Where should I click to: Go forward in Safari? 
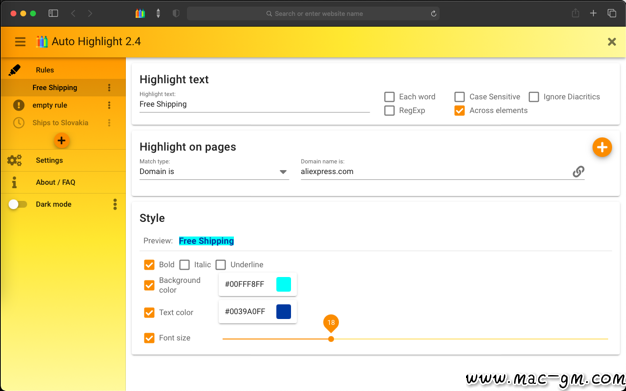90,14
